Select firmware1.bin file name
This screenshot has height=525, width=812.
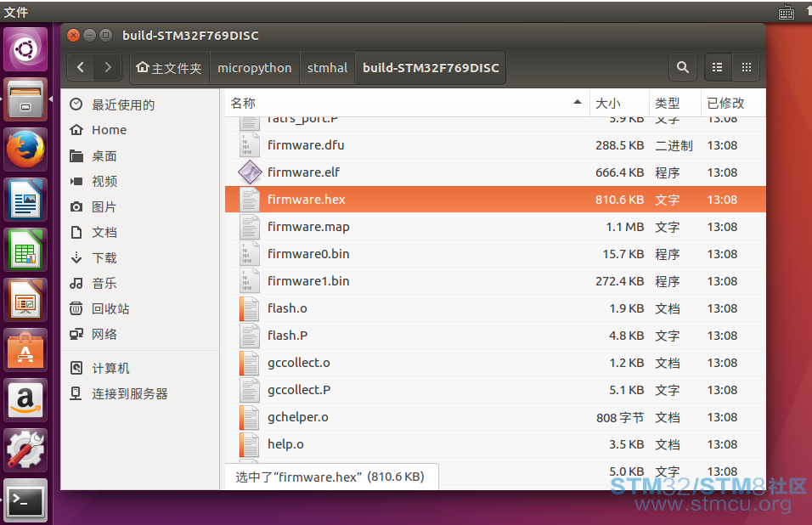[x=308, y=281]
